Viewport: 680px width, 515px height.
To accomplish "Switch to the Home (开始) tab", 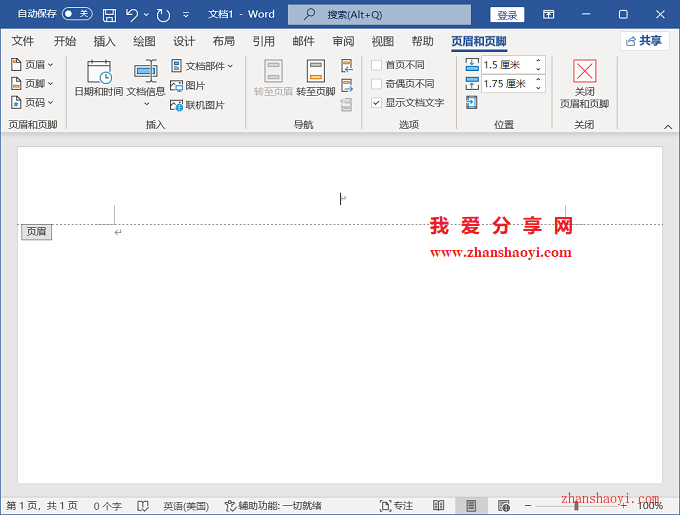I will tap(65, 41).
